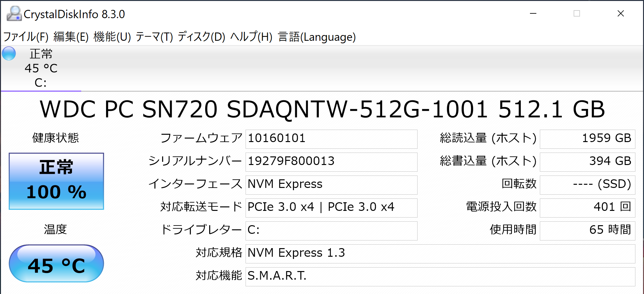The width and height of the screenshot is (644, 294).
Task: Click the 45 °C temperature button
Action: coord(56,263)
